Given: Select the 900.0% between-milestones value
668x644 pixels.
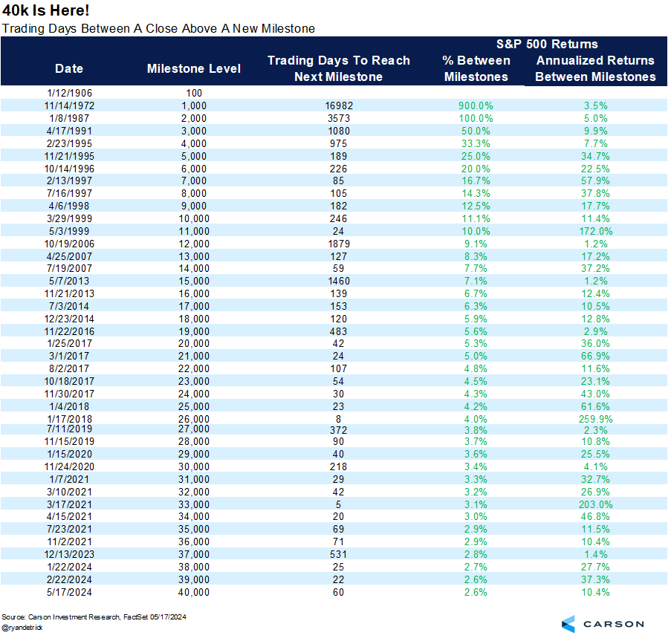Looking at the screenshot, I should point(476,105).
